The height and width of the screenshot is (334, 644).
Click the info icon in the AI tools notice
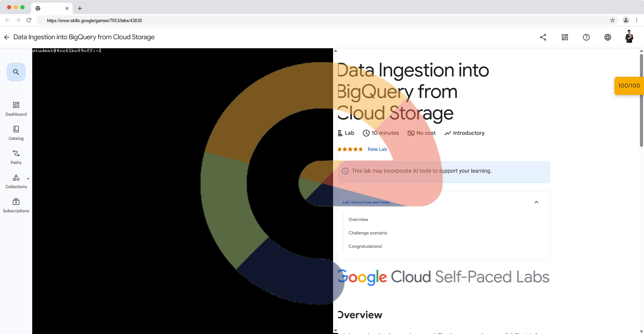345,171
